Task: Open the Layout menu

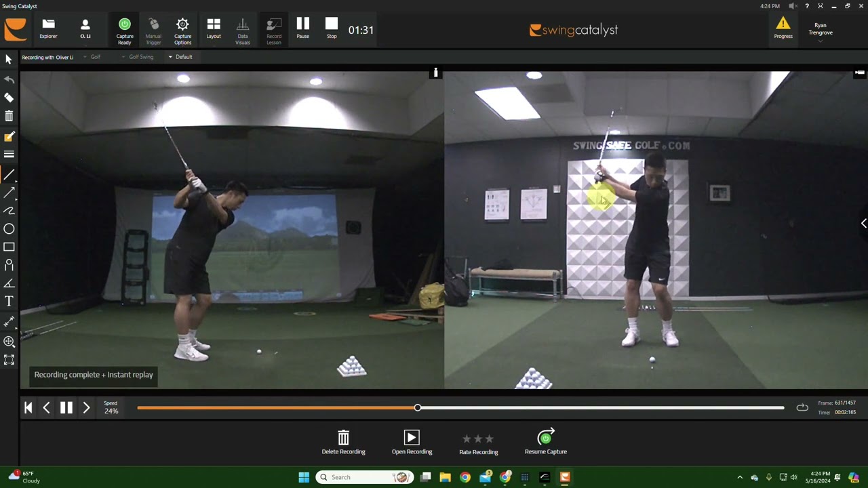Action: tap(214, 30)
